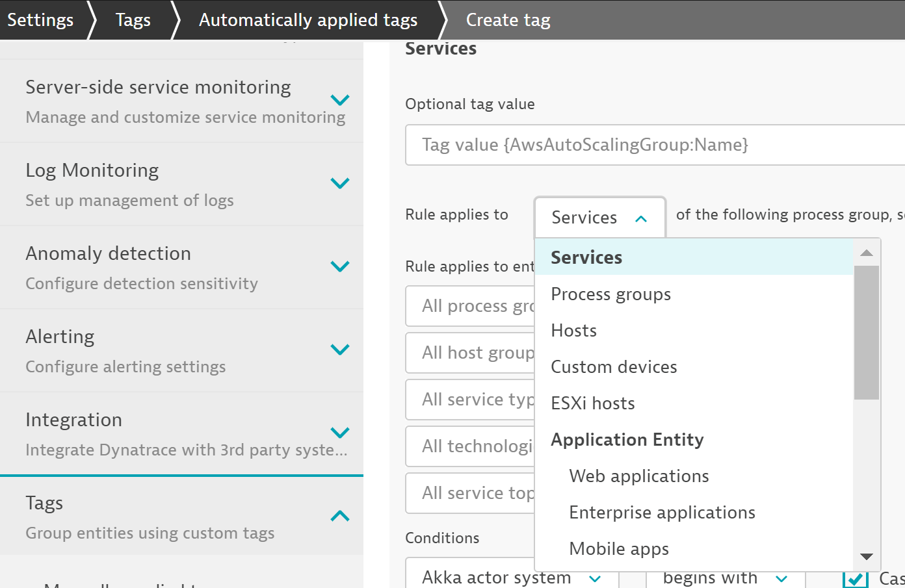Pick Custom devices option
The height and width of the screenshot is (588, 905).
click(614, 367)
